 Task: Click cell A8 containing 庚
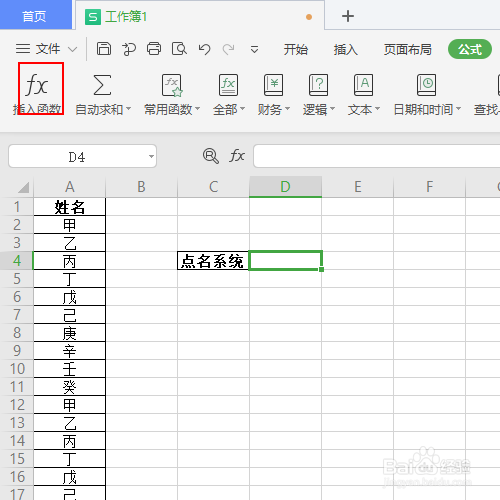coord(69,332)
